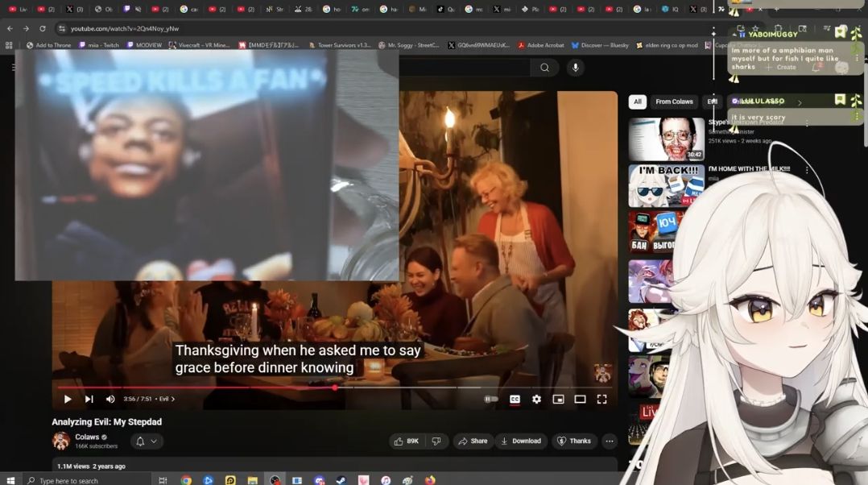Open the more actions ellipsis menu
868x485 pixels.
pos(610,441)
